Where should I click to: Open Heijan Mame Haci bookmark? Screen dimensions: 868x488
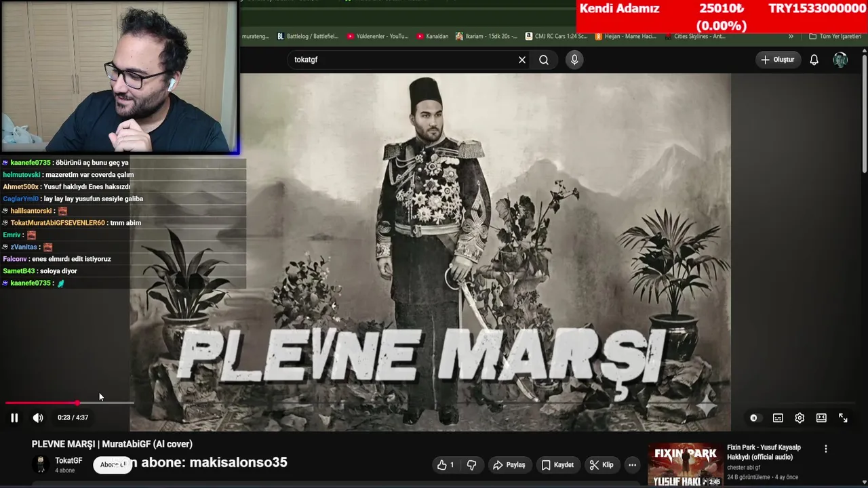625,37
